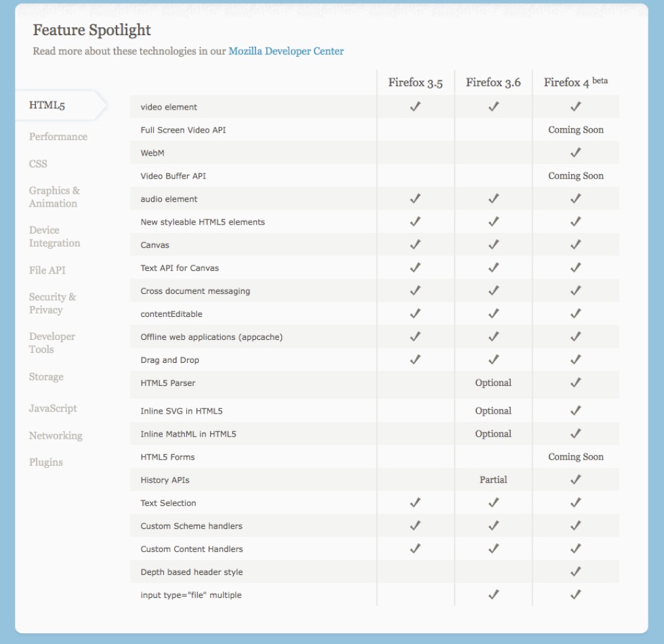The width and height of the screenshot is (664, 644).
Task: Click Firefox 3.6 checkmark for Canvas row
Action: 493,244
